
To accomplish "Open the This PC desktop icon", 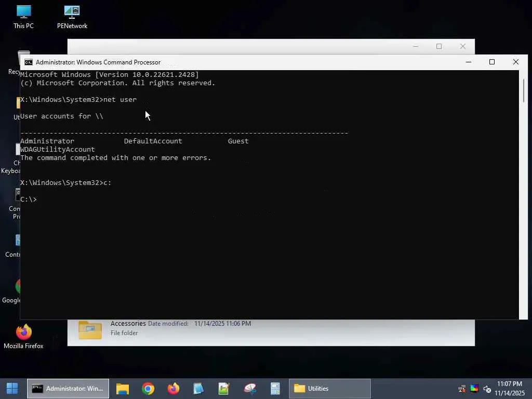I will (23, 17).
